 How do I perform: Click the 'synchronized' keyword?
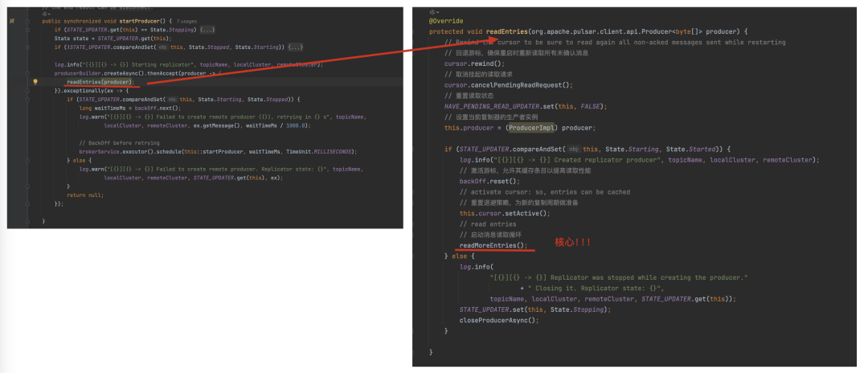(x=81, y=21)
